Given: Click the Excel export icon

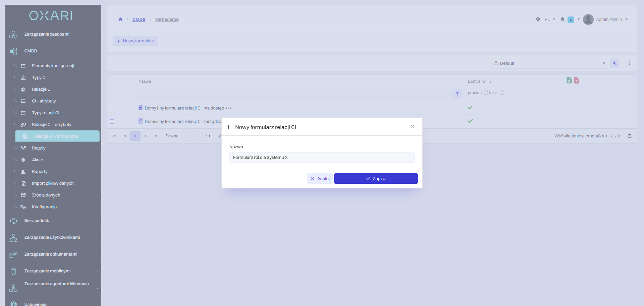Looking at the screenshot, I should coord(569,80).
